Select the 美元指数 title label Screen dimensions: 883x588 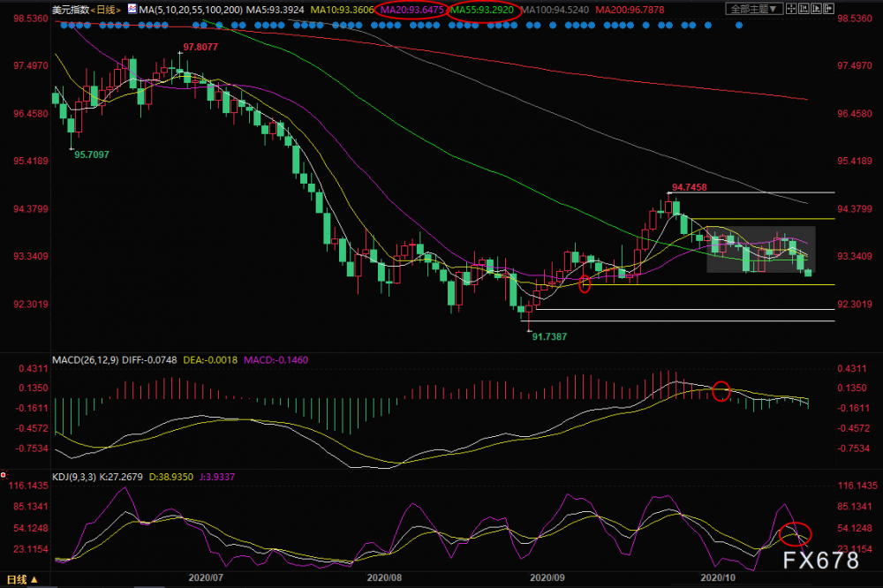click(x=71, y=10)
